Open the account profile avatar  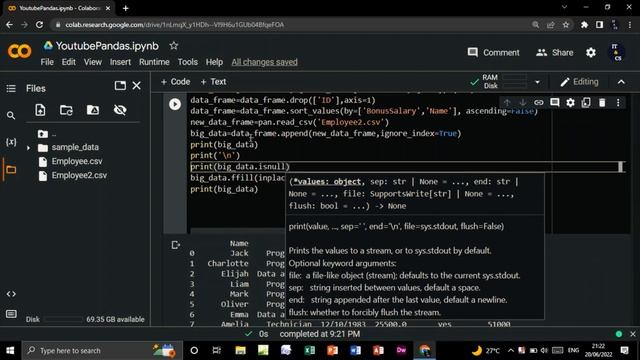[616, 53]
